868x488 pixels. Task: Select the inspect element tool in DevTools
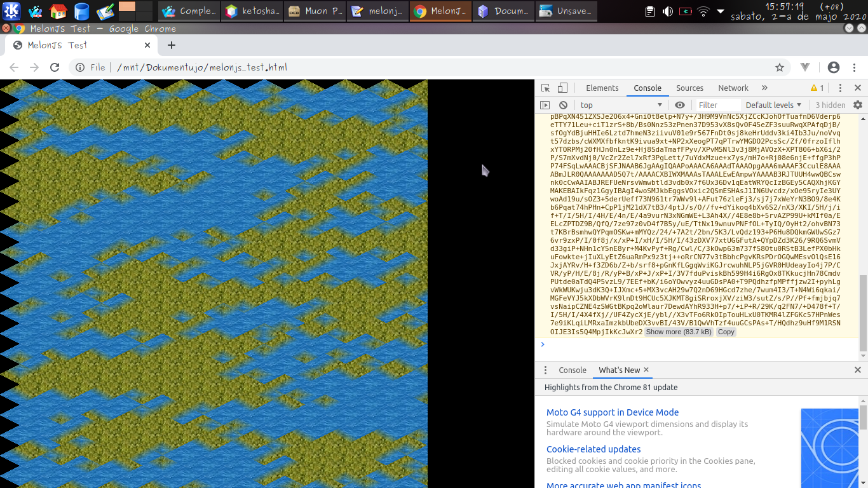click(545, 88)
